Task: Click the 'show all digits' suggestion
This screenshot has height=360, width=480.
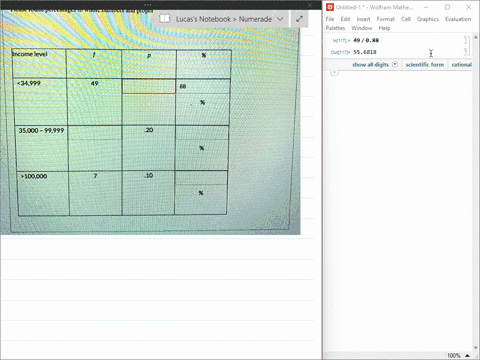Action: [370, 64]
